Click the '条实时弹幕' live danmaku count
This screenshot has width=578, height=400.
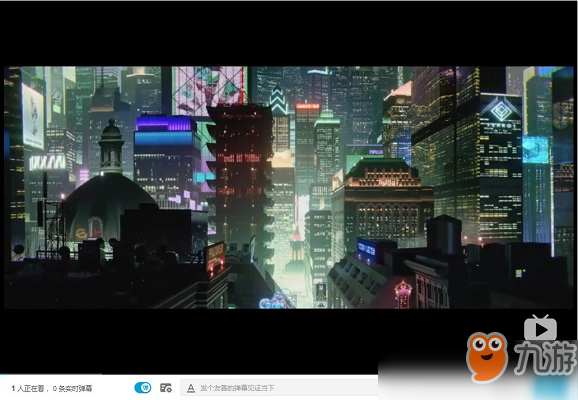pyautogui.click(x=75, y=389)
